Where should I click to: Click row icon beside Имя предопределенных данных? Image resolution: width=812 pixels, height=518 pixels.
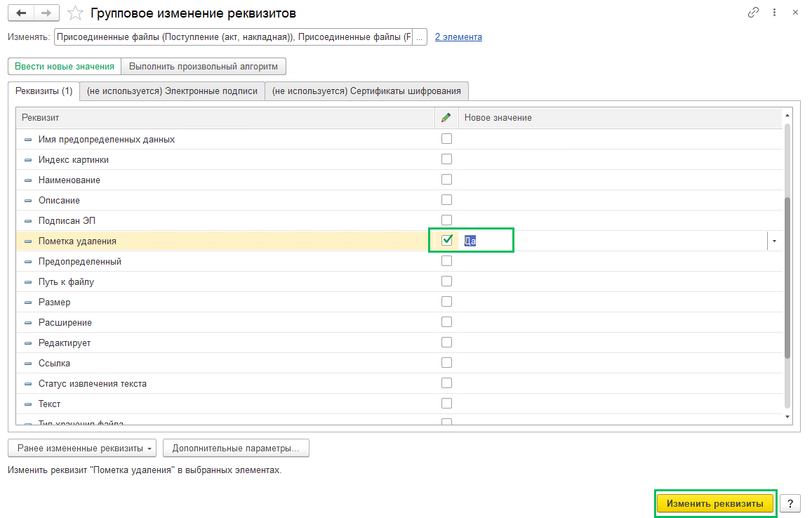28,140
